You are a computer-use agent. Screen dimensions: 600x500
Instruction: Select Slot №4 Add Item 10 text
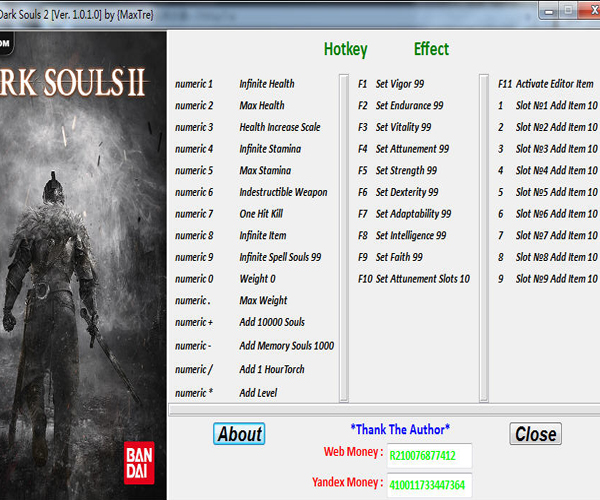[x=557, y=170]
